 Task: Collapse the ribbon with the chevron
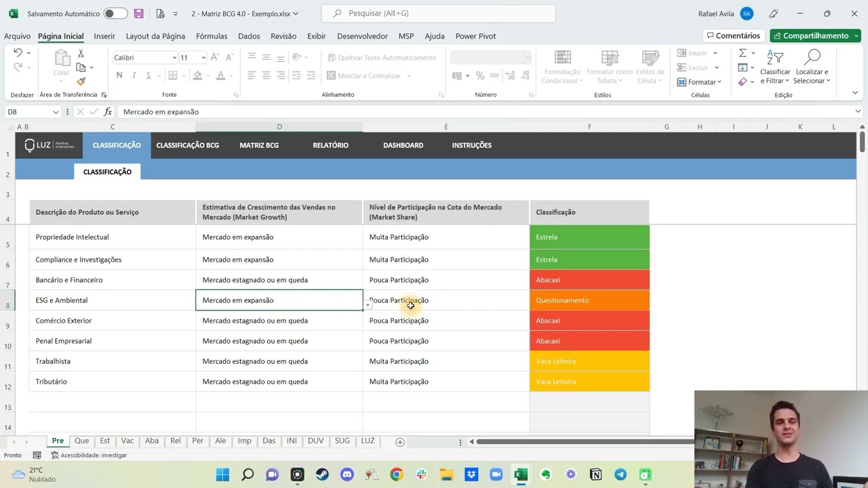click(856, 92)
